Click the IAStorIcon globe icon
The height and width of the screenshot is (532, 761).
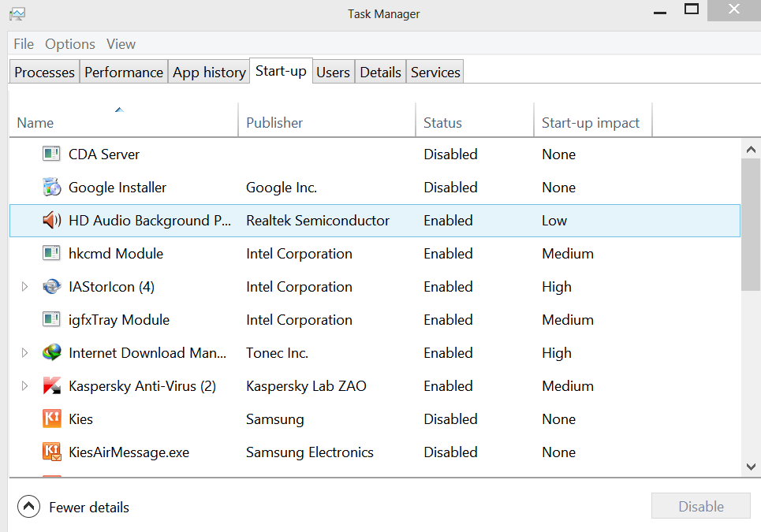click(51, 287)
